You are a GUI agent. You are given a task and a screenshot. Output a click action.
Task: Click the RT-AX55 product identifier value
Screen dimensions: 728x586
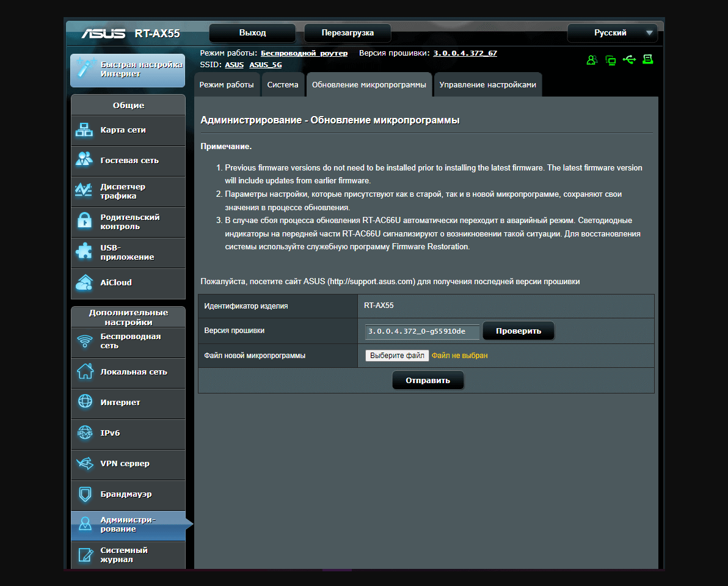tap(379, 306)
